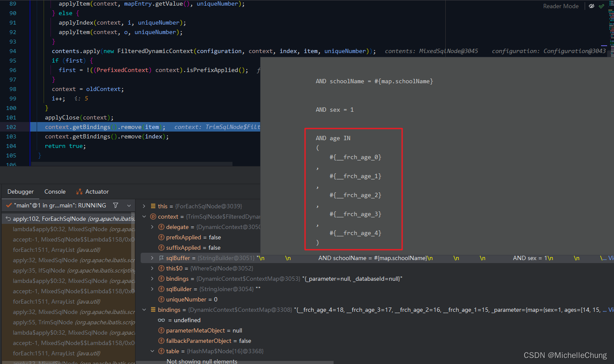Click the return arrow icon on apply:102 frame

pyautogui.click(x=8, y=219)
